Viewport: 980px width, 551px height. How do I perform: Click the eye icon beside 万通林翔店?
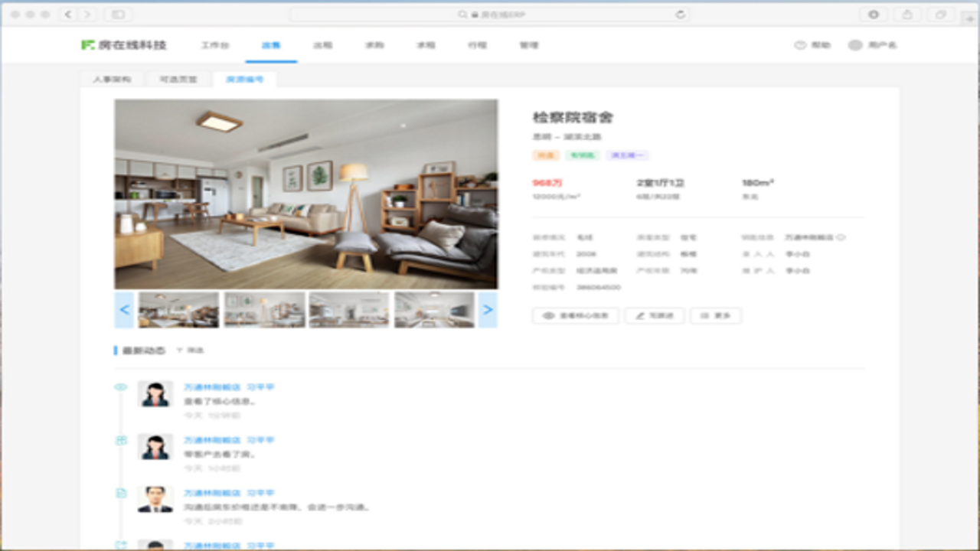(x=841, y=237)
